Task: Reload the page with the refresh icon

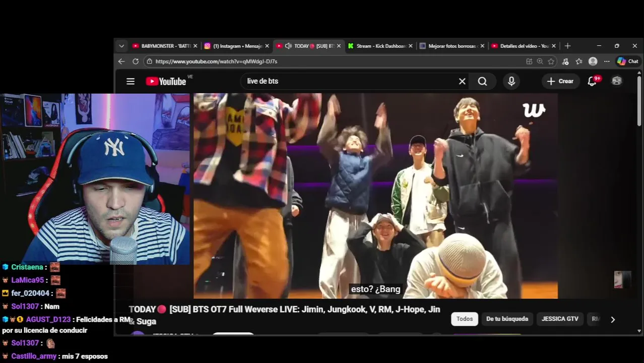Action: click(x=136, y=61)
